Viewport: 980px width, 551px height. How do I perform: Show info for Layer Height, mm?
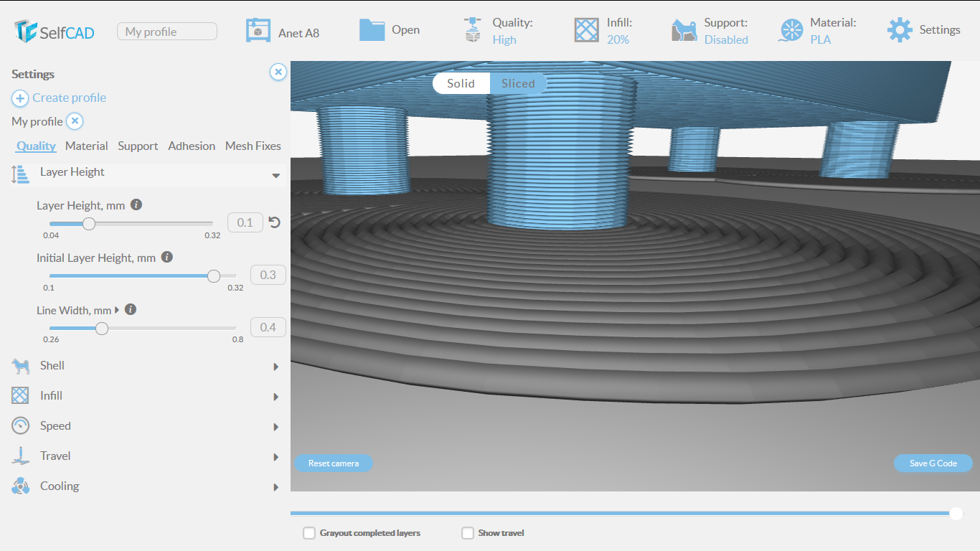tap(136, 204)
